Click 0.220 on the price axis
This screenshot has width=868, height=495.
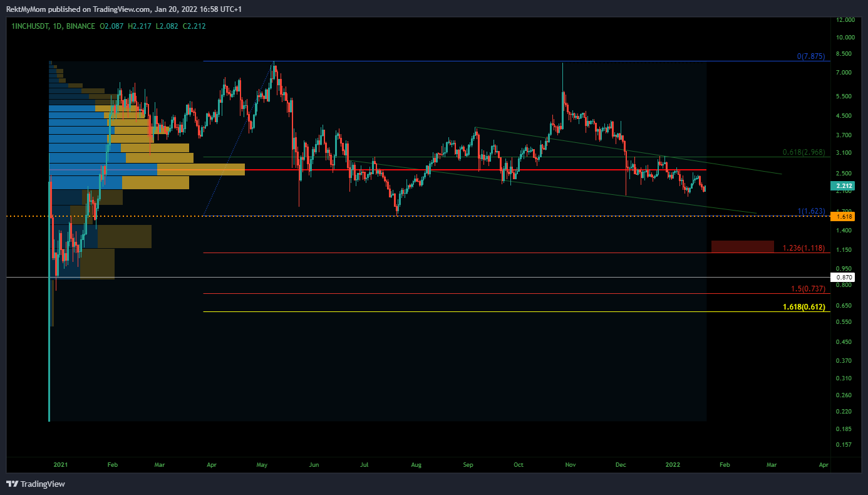[845, 412]
